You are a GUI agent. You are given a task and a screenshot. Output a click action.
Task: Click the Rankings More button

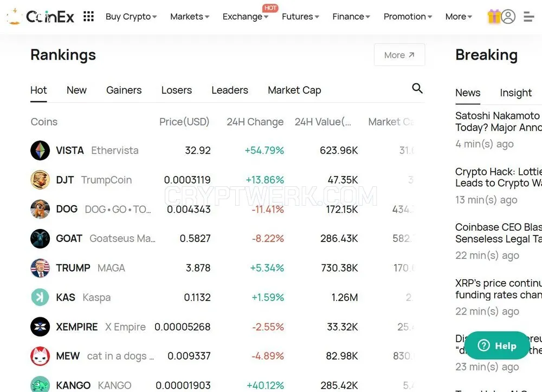click(x=399, y=55)
